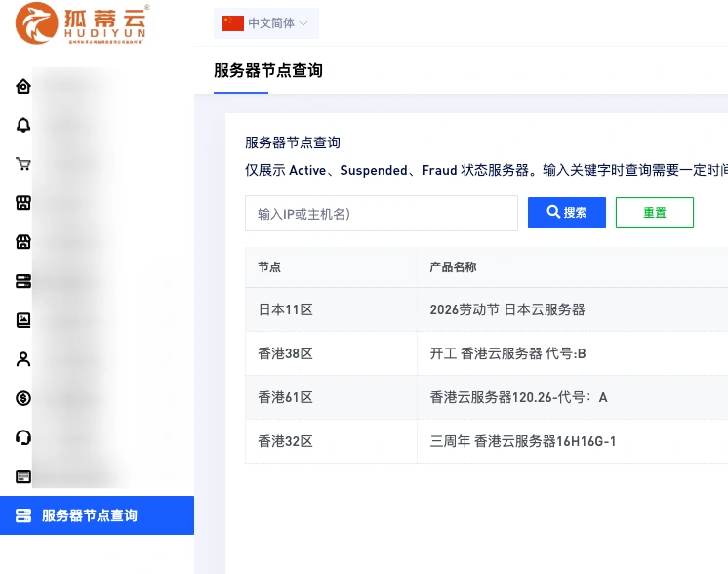728x574 pixels.
Task: Expand the 中文简体 language dropdown
Action: click(266, 23)
